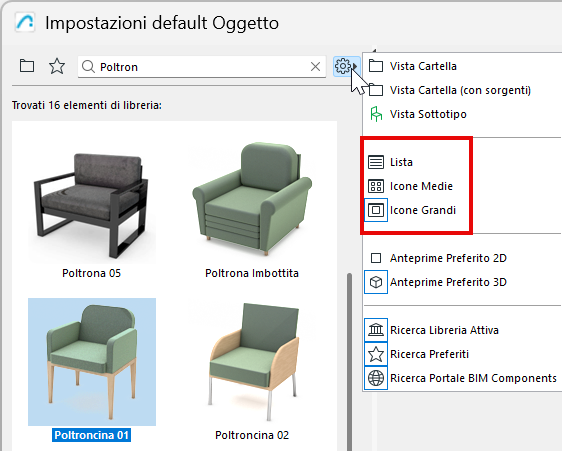Click the four-squares icon next to Icone Medie
The width and height of the screenshot is (562, 451).
pyautogui.click(x=376, y=186)
